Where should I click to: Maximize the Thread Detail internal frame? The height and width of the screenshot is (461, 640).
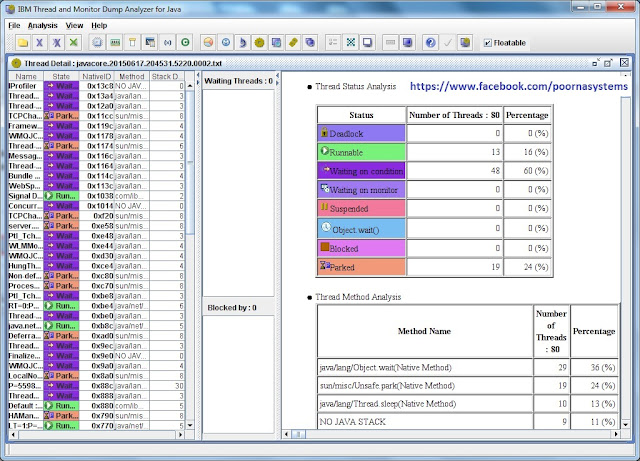[x=609, y=63]
